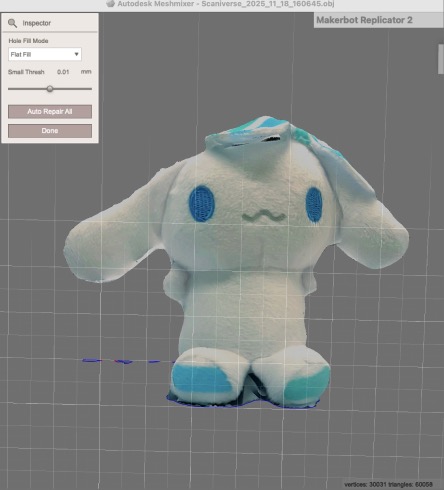Click the Small Thresh slider handle

tap(50, 89)
